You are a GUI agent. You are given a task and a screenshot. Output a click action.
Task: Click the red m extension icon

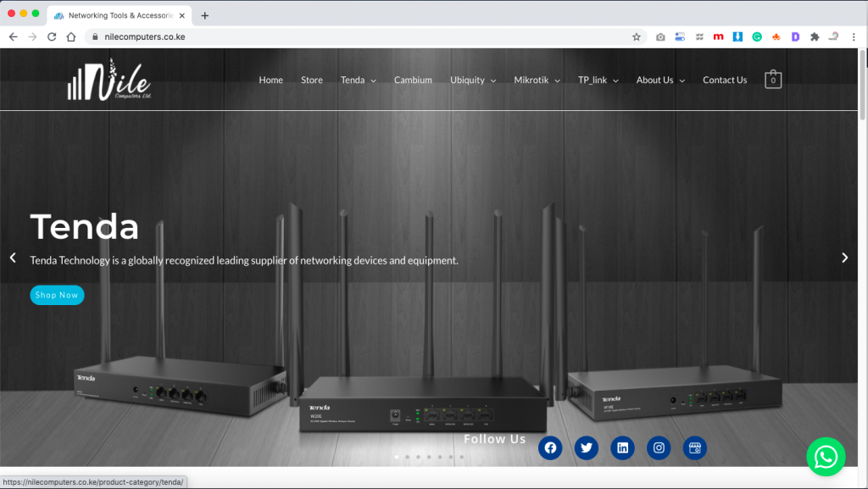718,37
